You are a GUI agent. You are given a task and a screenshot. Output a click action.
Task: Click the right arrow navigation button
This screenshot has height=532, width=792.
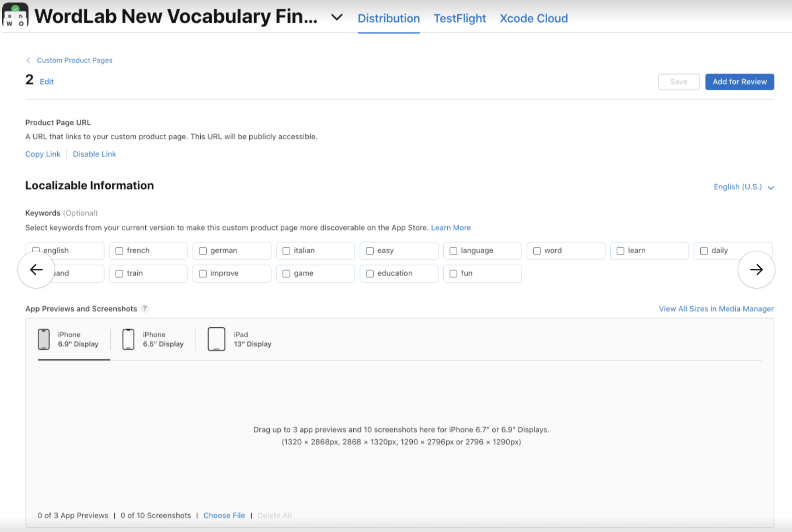click(x=757, y=270)
